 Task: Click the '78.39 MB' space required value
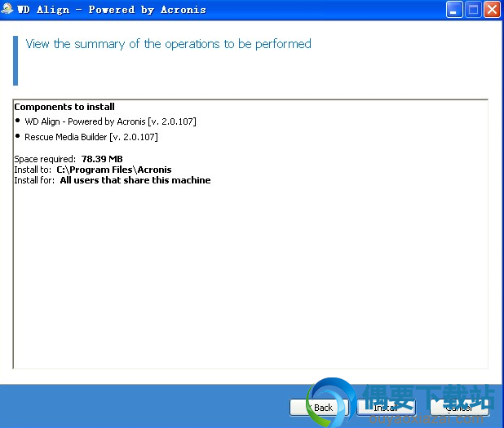102,159
